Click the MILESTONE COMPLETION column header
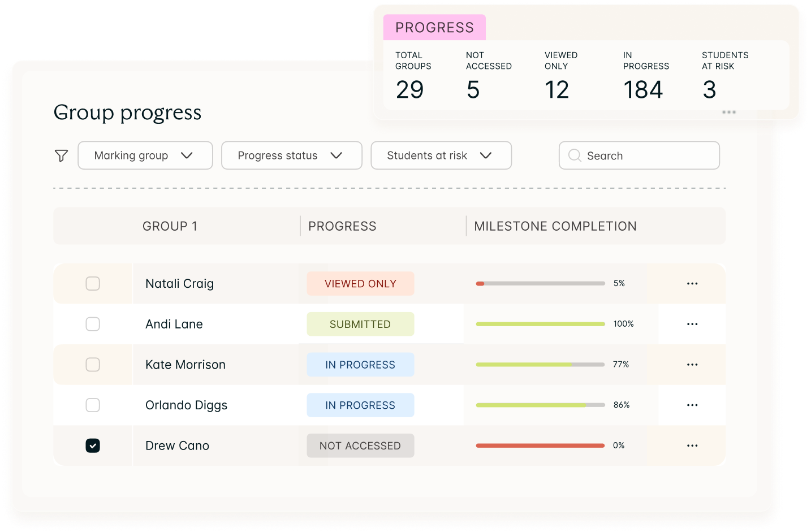 pos(555,226)
